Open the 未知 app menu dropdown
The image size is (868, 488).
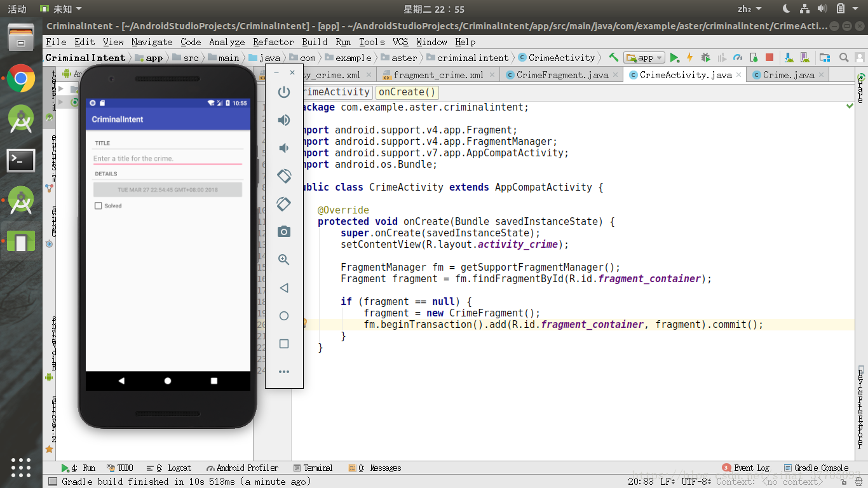pos(60,9)
